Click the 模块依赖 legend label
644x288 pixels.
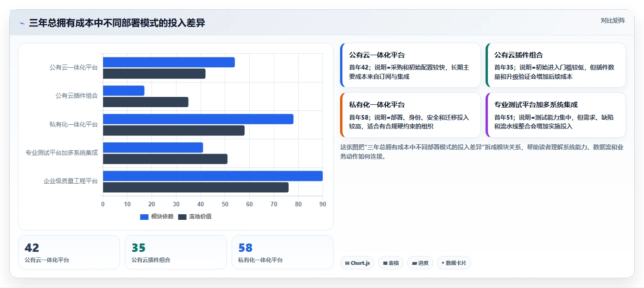[162, 217]
